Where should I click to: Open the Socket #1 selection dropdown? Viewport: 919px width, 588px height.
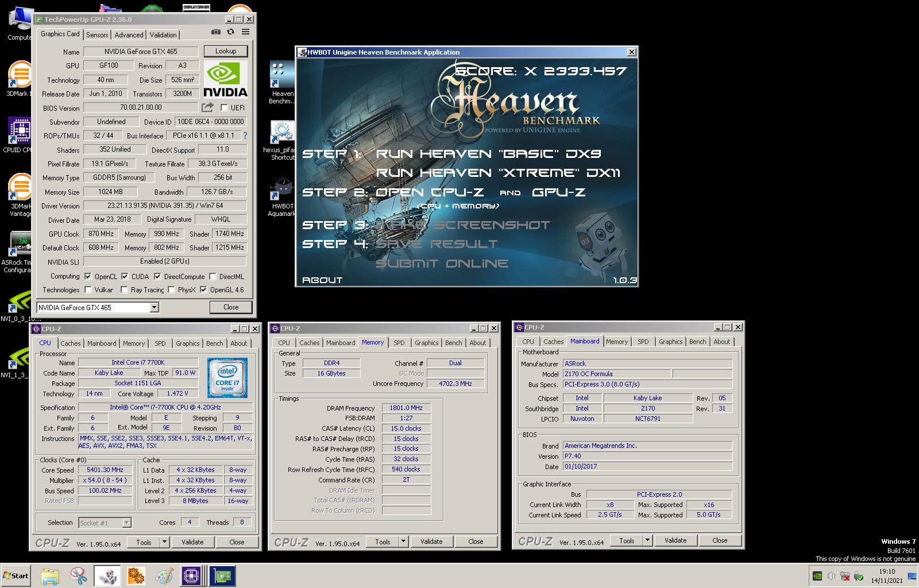(x=126, y=523)
